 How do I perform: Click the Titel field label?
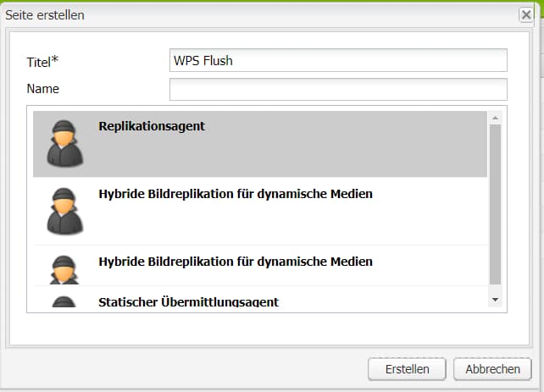(x=40, y=61)
